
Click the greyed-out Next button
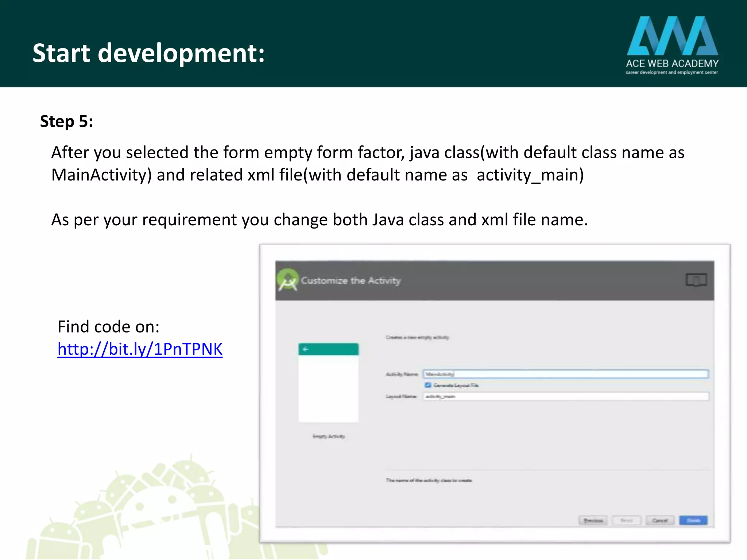tap(627, 521)
